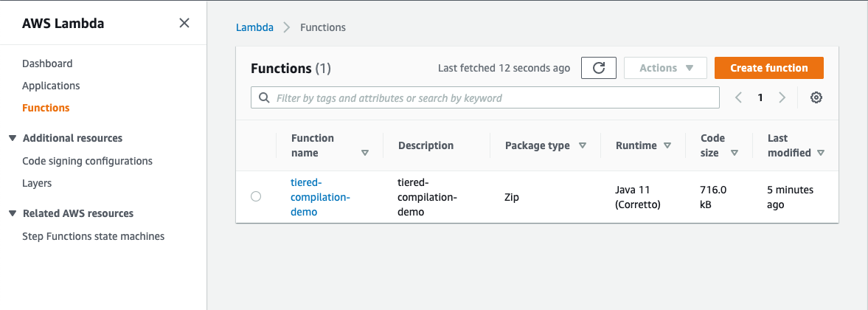This screenshot has height=310, width=868.
Task: Close the AWS Lambda sidebar panel
Action: (x=184, y=23)
